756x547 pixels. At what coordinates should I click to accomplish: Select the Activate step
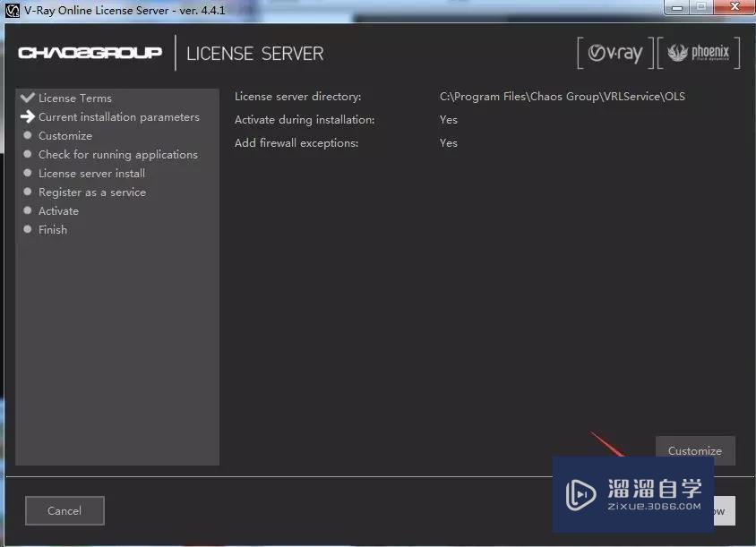coord(58,211)
